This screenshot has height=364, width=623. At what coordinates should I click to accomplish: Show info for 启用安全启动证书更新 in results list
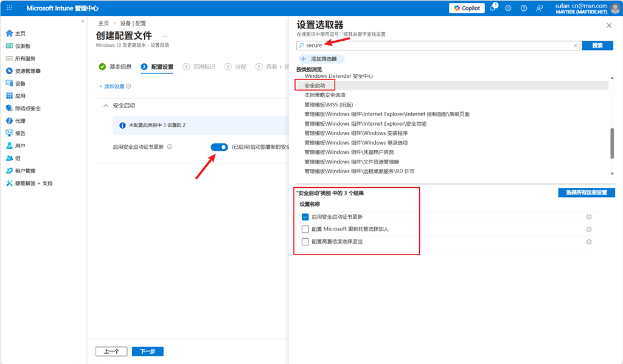click(x=588, y=217)
